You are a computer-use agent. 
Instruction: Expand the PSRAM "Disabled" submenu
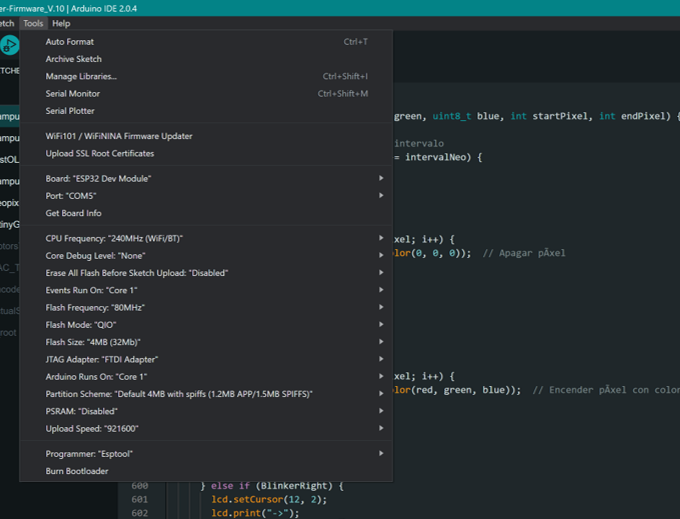[206, 411]
